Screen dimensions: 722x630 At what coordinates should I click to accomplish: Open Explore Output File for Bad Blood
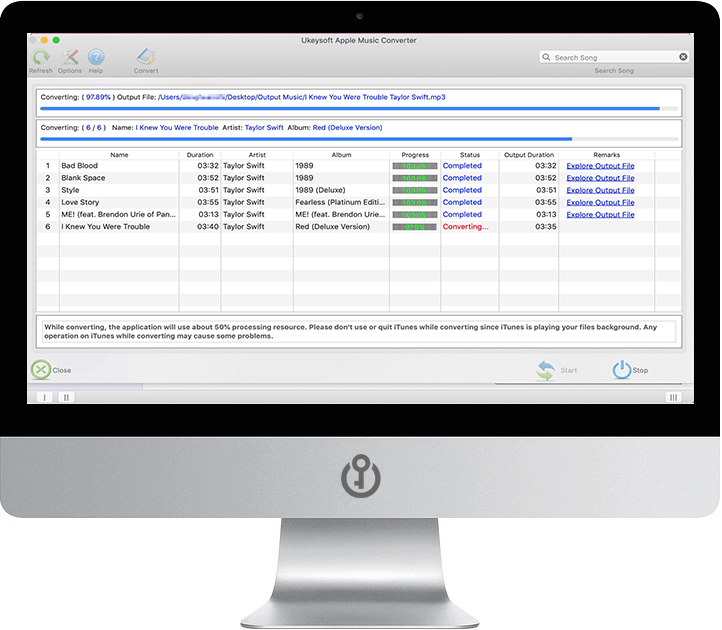(600, 166)
